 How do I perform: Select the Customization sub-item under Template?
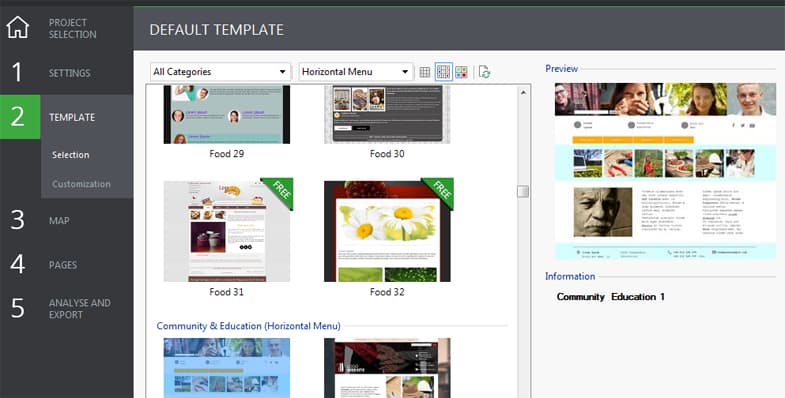pos(81,184)
